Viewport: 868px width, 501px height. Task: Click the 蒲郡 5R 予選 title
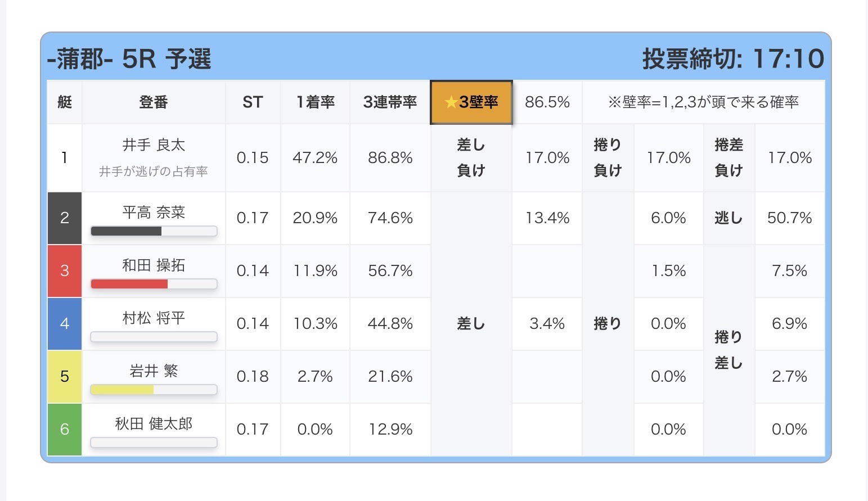tap(129, 58)
